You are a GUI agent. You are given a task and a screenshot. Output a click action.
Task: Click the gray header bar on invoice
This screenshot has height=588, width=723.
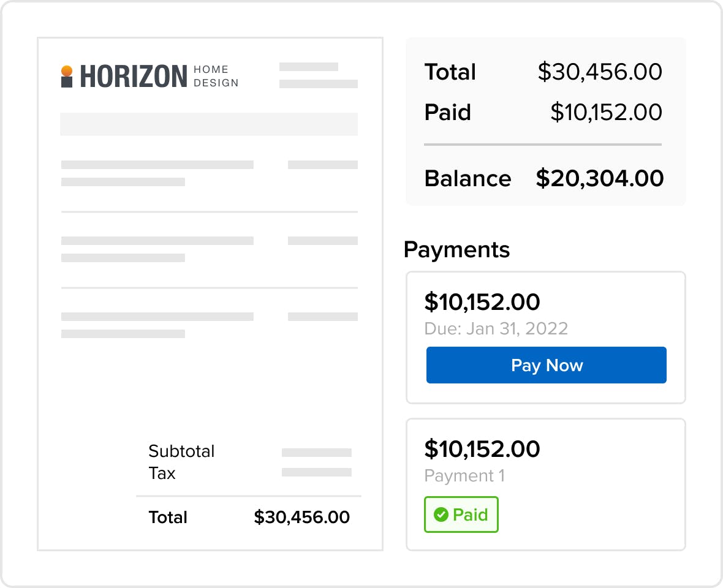point(209,124)
